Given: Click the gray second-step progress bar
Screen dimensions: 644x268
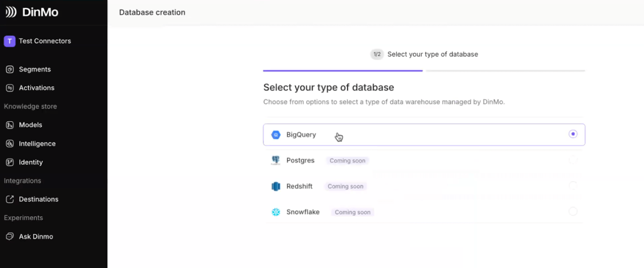Looking at the screenshot, I should pos(505,71).
